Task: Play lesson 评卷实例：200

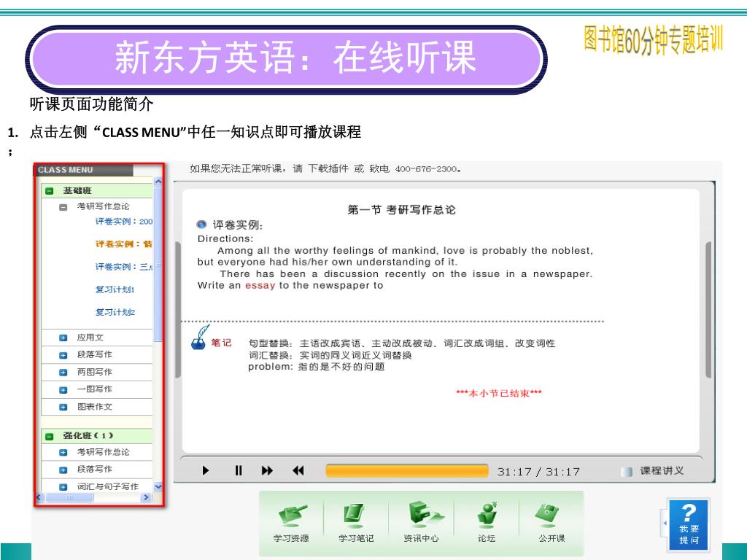Action: [x=124, y=222]
